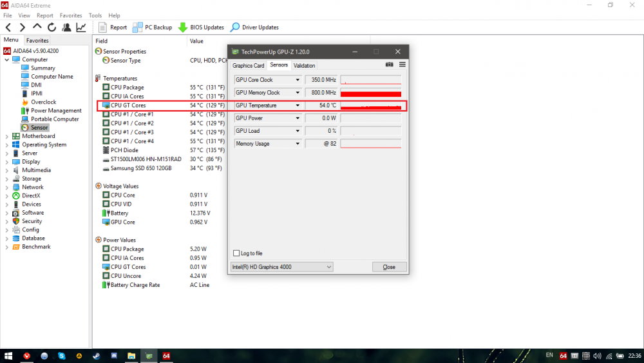644x363 pixels.
Task: Click the Refresh toolbar icon
Action: [52, 28]
